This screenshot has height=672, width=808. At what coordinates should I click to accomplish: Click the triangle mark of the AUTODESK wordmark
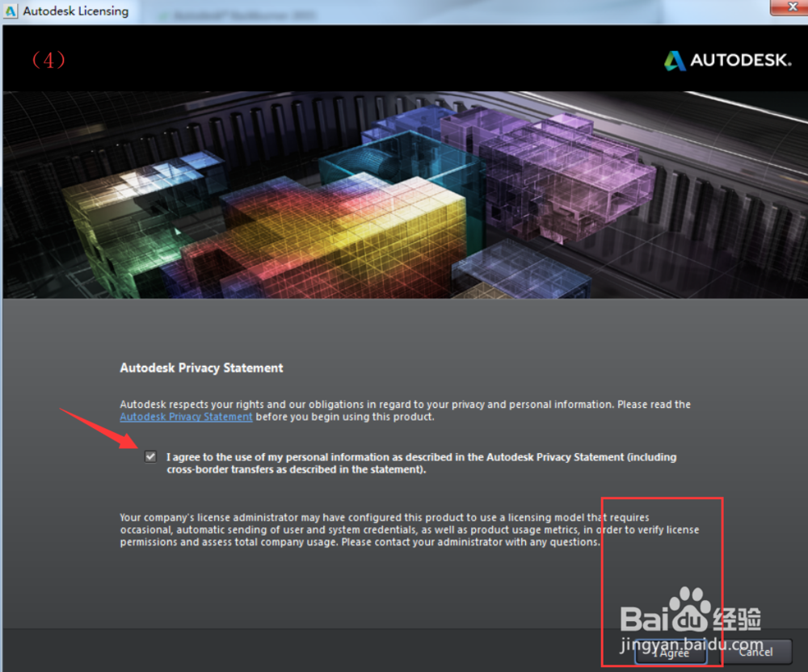coord(674,60)
